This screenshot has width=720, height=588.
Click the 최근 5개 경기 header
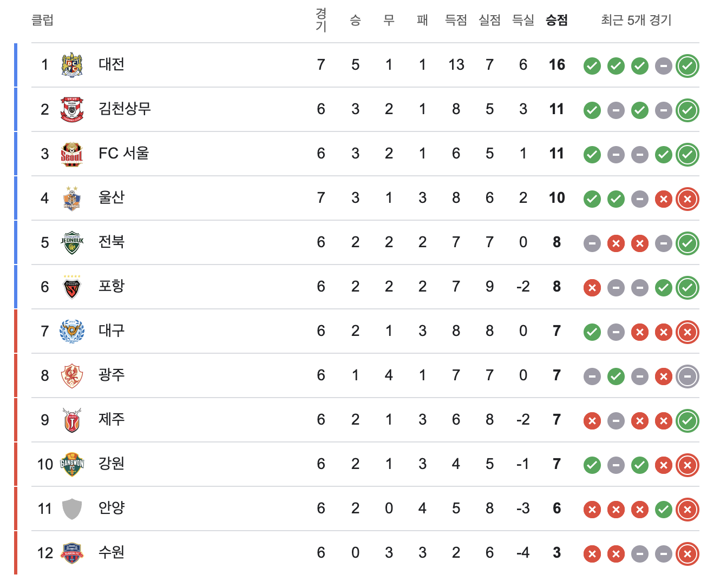coord(636,21)
